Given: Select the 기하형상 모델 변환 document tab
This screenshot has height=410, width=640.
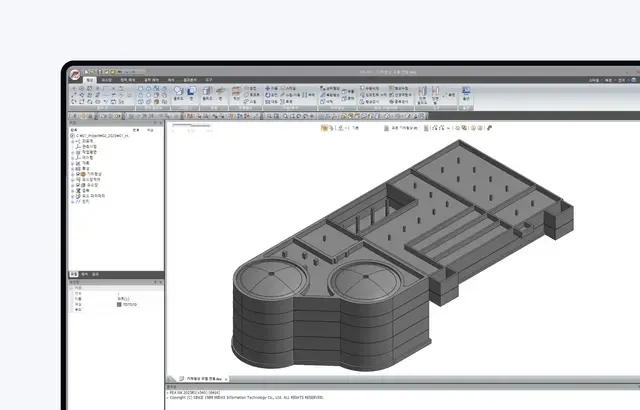Looking at the screenshot, I should click(x=203, y=380).
